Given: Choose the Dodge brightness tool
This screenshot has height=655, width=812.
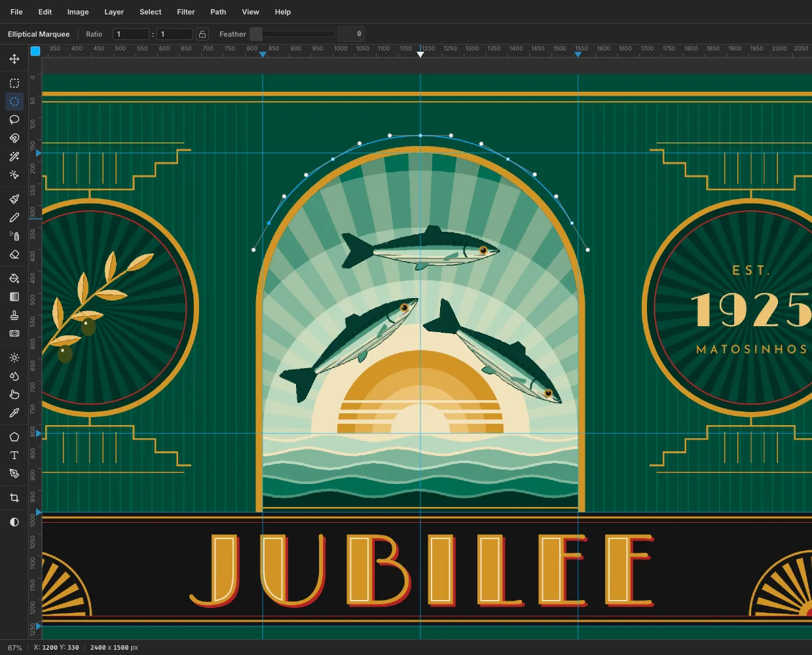Looking at the screenshot, I should coord(14,358).
